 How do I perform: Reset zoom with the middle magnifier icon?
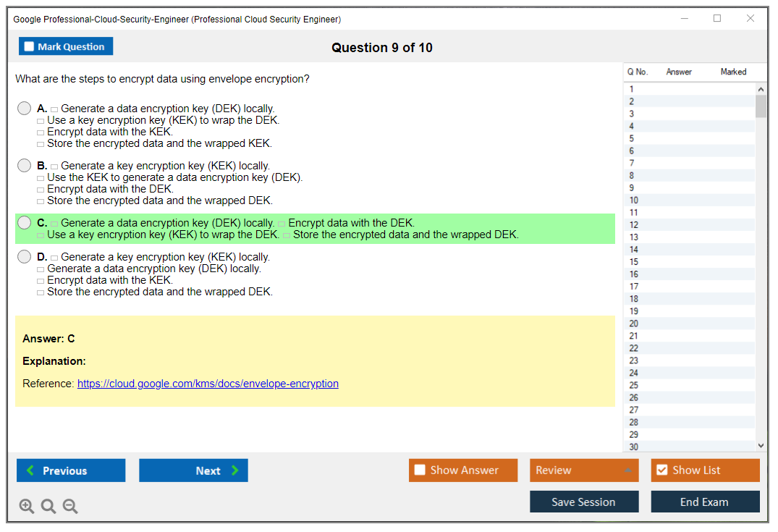[x=48, y=507]
